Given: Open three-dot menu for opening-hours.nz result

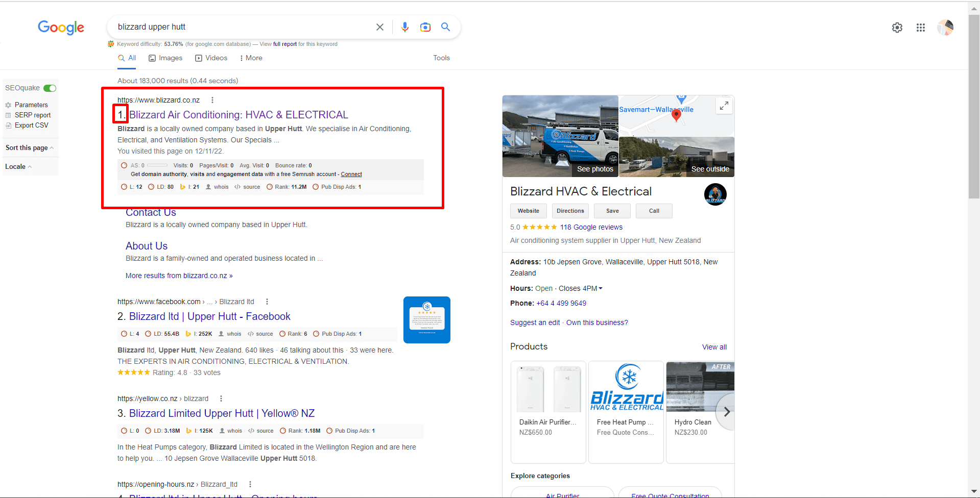Looking at the screenshot, I should point(250,484).
